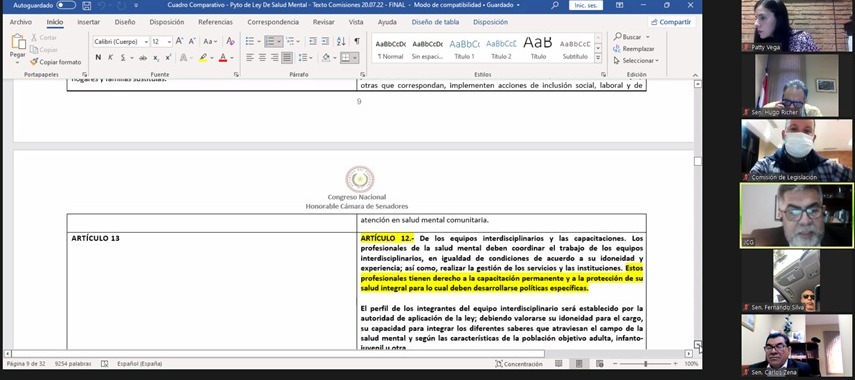Apply the Título 1 style

464,49
